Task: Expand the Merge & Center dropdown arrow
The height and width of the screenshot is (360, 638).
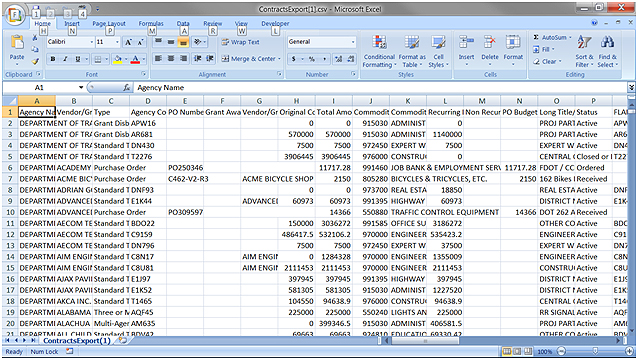Action: [x=280, y=59]
